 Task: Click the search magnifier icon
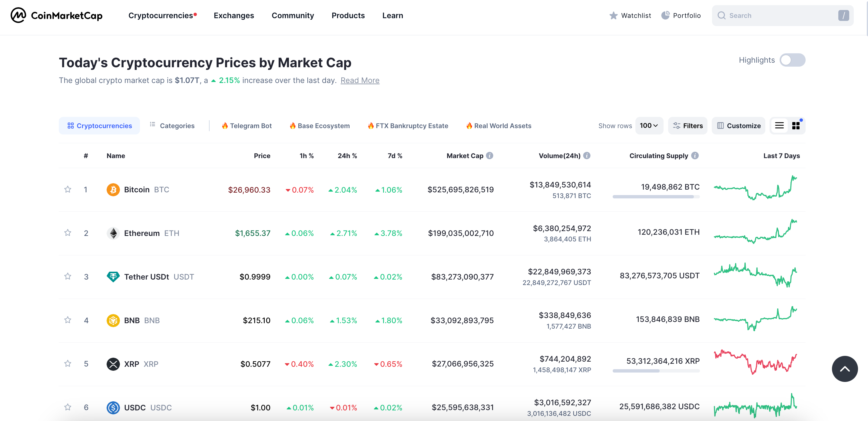[721, 15]
